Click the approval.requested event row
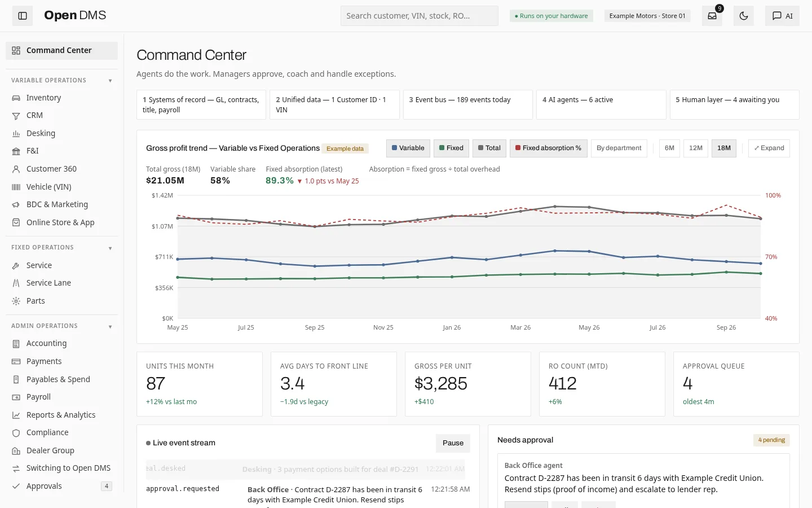This screenshot has height=508, width=812. (x=308, y=494)
